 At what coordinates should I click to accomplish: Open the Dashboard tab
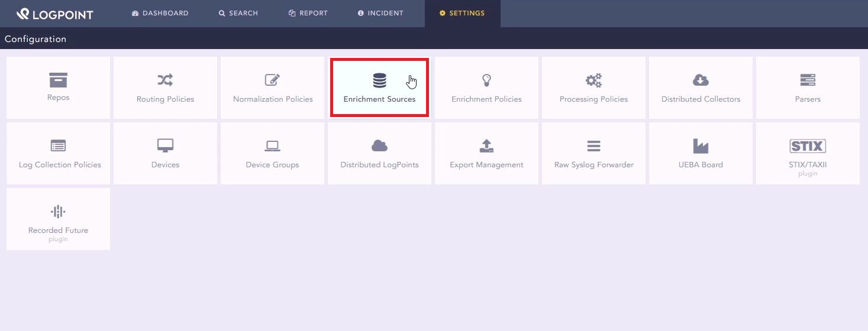click(x=160, y=13)
